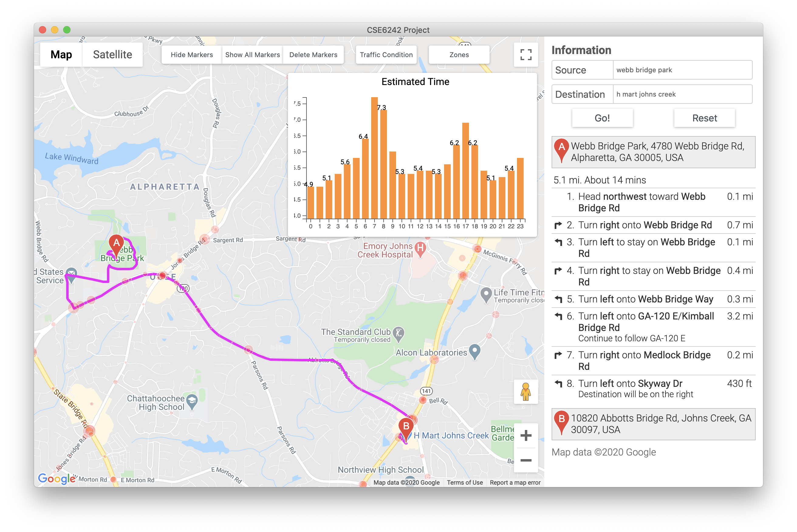Switch to Satellite map view

[x=112, y=55]
